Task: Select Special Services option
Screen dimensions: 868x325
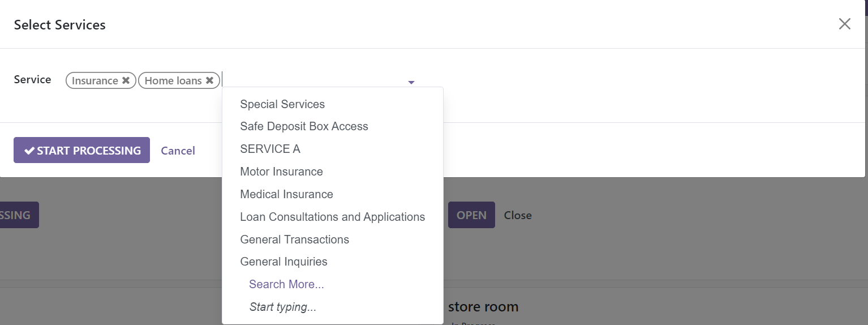Action: pyautogui.click(x=282, y=104)
